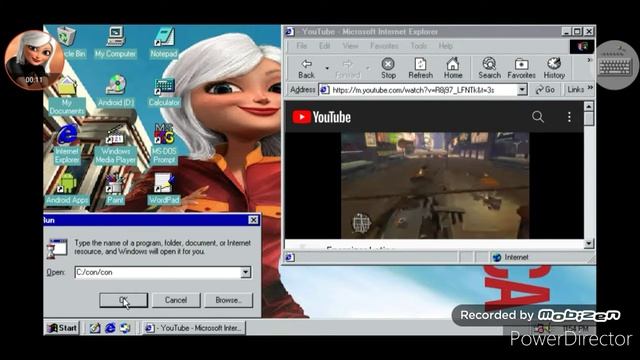Click Browse in the Run dialog

coord(229,300)
